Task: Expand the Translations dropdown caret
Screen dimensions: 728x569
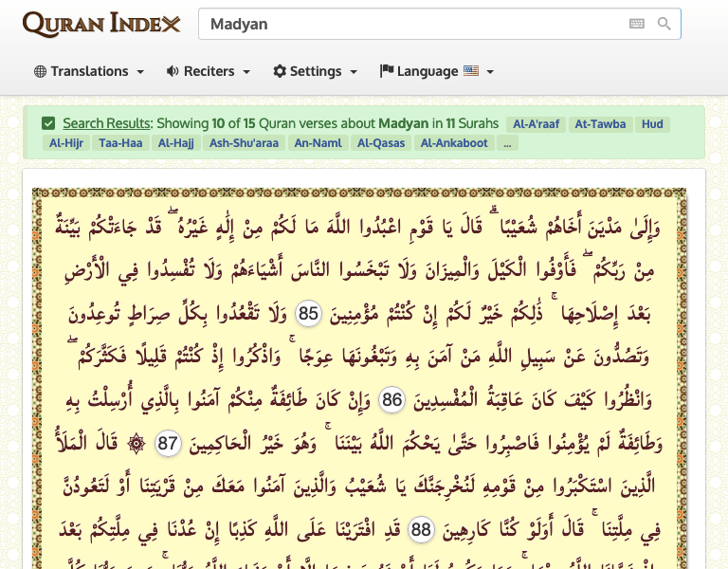Action: [x=140, y=72]
